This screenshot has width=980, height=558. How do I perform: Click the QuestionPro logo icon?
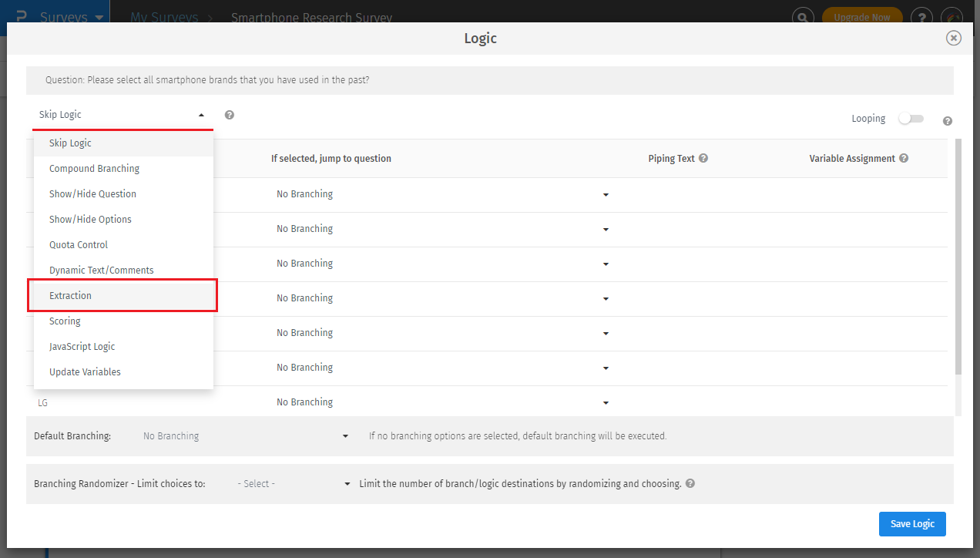pyautogui.click(x=21, y=15)
